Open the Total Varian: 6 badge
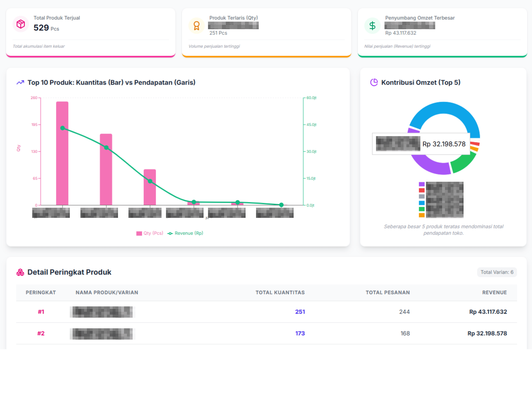The image size is (532, 406). tap(497, 272)
